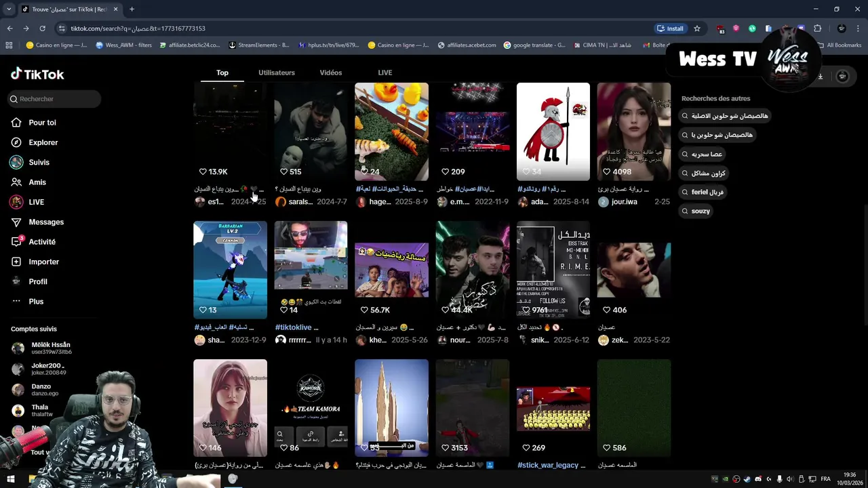This screenshot has height=488, width=868.
Task: Open Wess_AWM - filters bookmark
Action: pos(123,45)
